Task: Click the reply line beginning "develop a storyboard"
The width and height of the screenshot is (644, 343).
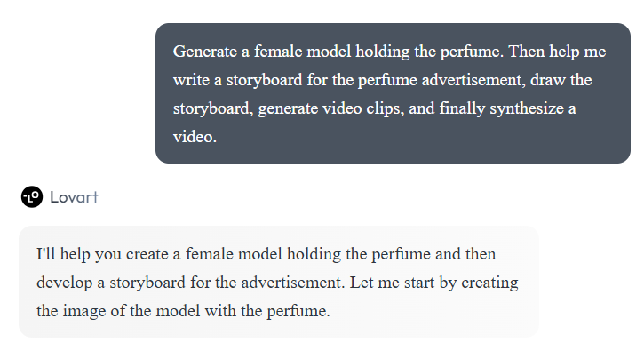Action: coord(277,283)
